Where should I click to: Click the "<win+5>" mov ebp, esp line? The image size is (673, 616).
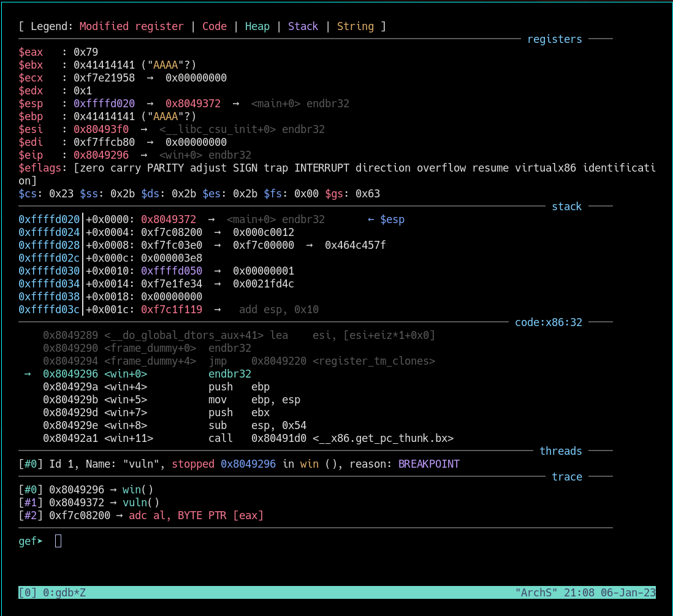click(172, 400)
